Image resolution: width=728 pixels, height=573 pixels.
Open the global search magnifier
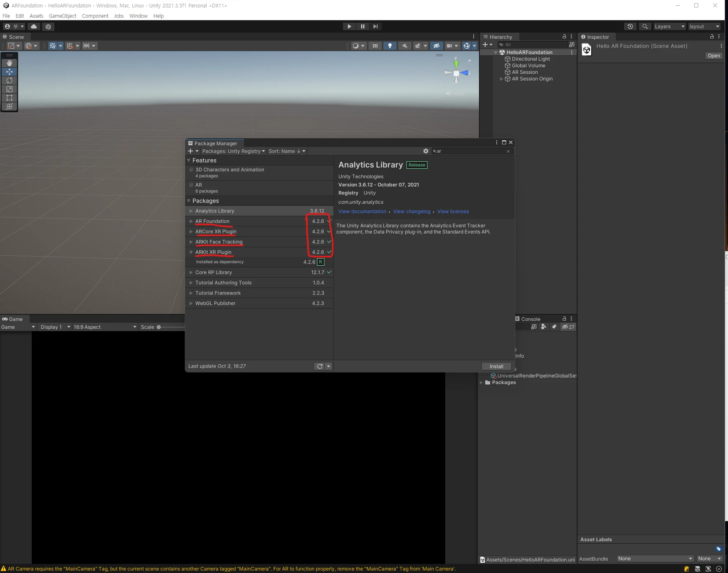tap(645, 26)
